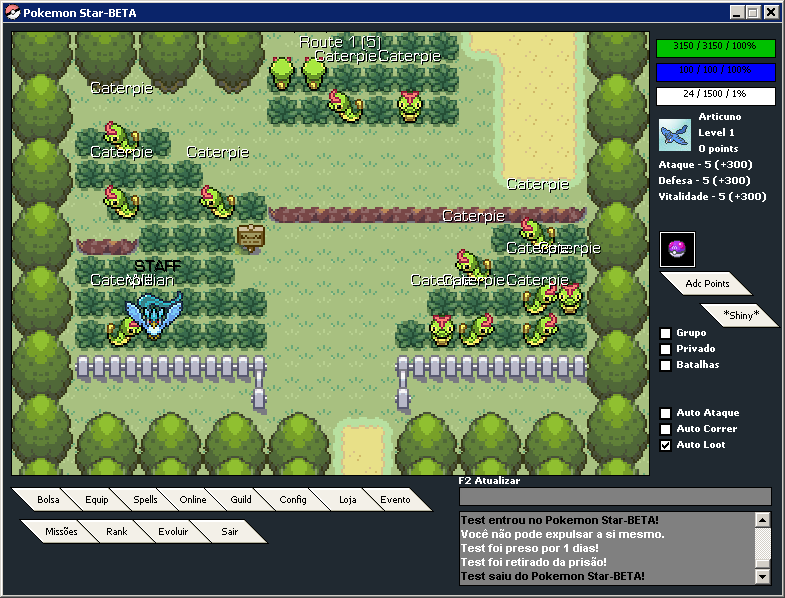Minimize the Pokemon Star-BETA window

(x=736, y=13)
